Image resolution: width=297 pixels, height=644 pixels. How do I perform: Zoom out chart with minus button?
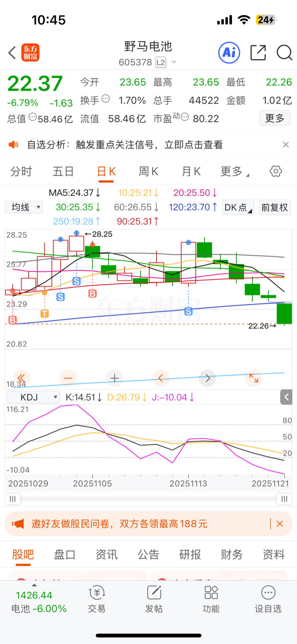(68, 378)
